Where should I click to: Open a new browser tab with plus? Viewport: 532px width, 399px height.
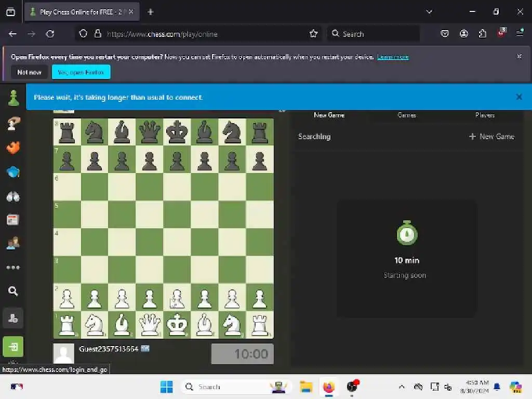point(151,12)
